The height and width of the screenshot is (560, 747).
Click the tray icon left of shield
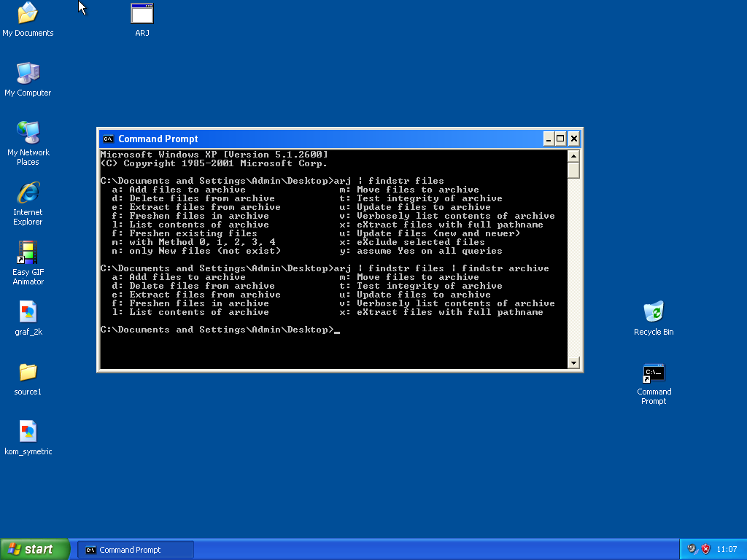[692, 550]
